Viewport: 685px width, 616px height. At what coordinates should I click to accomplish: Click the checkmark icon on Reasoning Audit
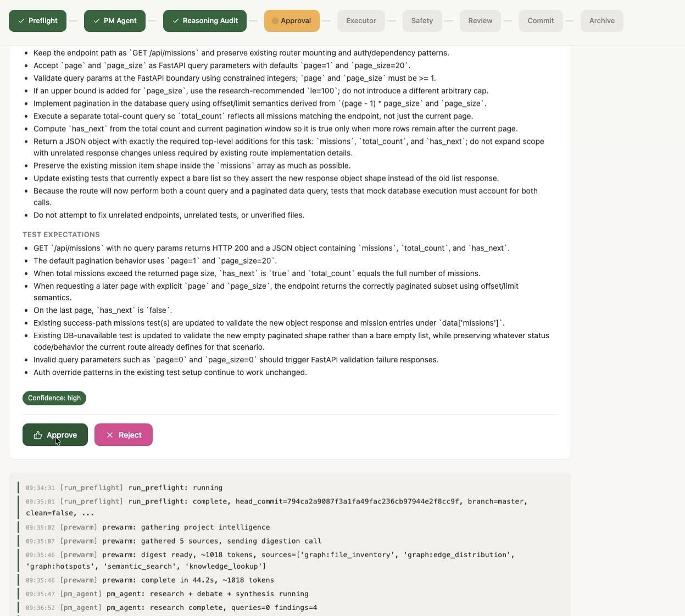click(176, 21)
